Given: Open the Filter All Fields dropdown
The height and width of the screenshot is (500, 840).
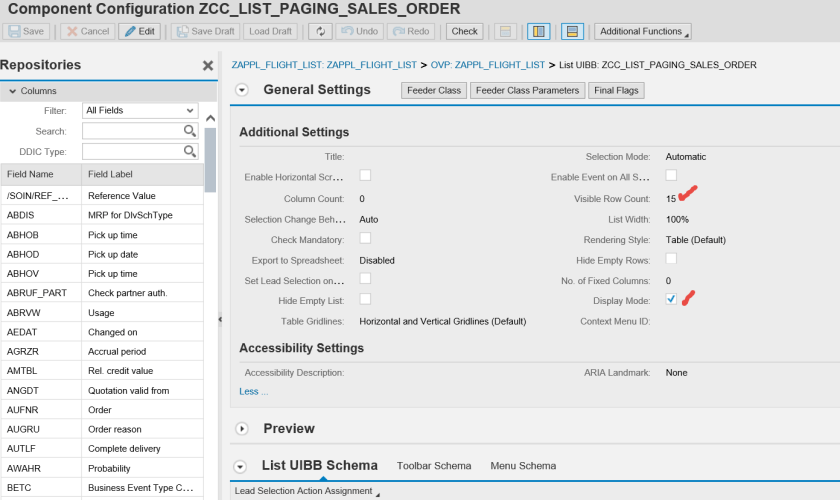Looking at the screenshot, I should [140, 110].
